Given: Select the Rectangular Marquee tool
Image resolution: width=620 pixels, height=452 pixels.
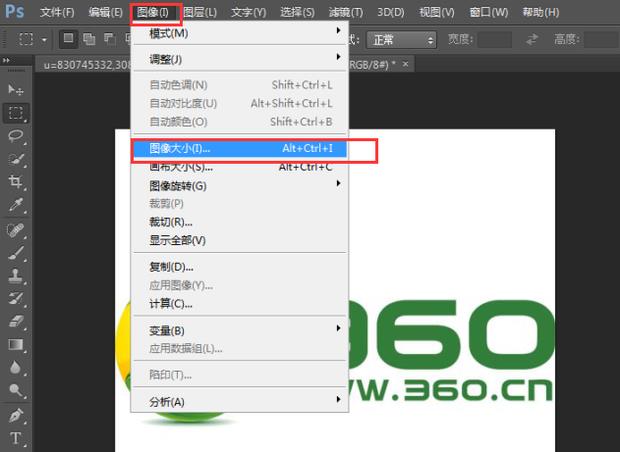Looking at the screenshot, I should pos(16,113).
